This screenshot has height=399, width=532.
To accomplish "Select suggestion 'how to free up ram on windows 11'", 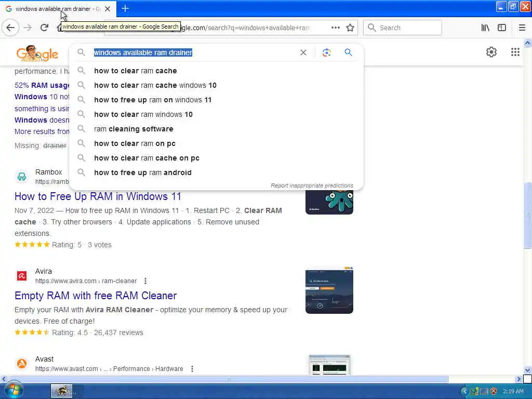I will pyautogui.click(x=217, y=100).
